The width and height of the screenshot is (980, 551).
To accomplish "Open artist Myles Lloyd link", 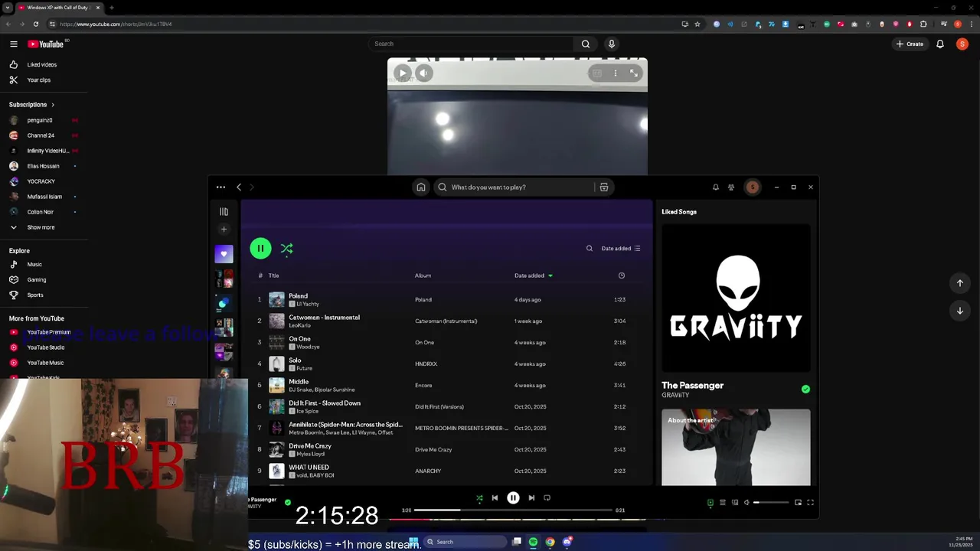I will point(310,454).
